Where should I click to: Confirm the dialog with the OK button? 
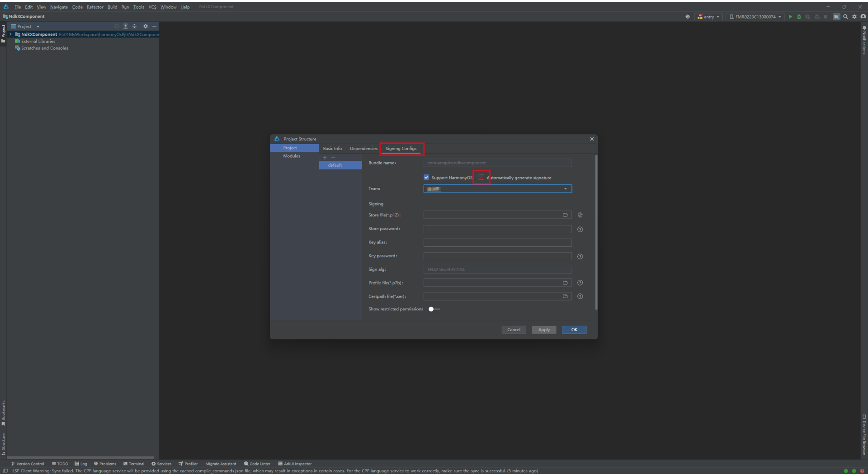(574, 330)
